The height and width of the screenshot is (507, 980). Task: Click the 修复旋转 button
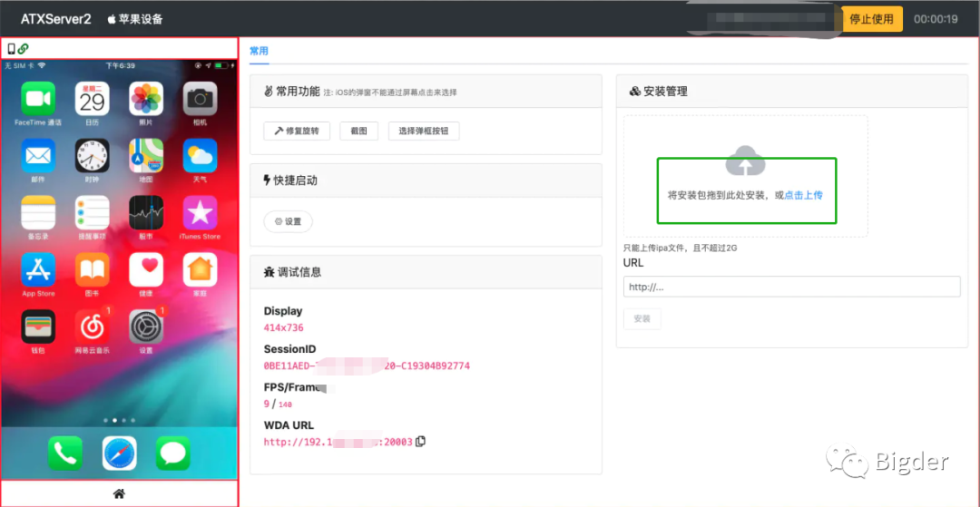coord(297,132)
